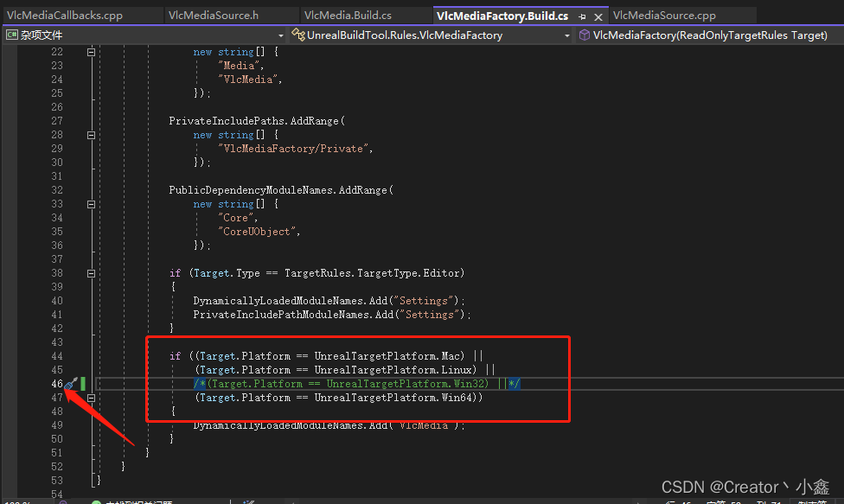This screenshot has height=504, width=844.
Task: Collapse the string array at line 33
Action: tap(92, 203)
